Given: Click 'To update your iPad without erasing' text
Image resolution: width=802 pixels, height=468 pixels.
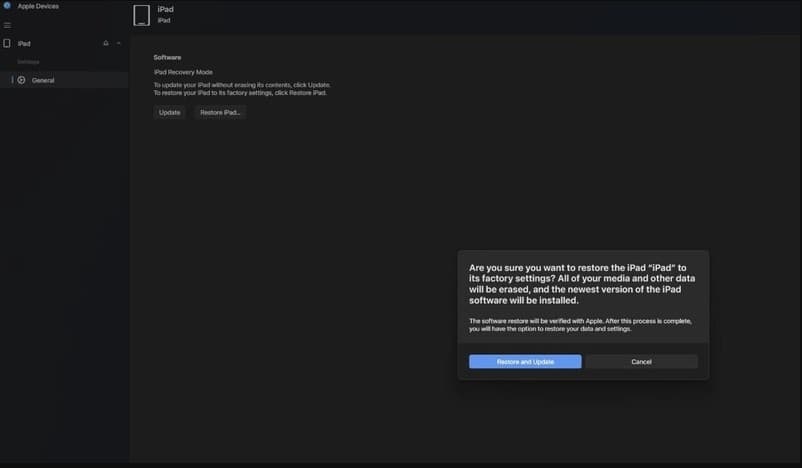Looking at the screenshot, I should tap(242, 85).
